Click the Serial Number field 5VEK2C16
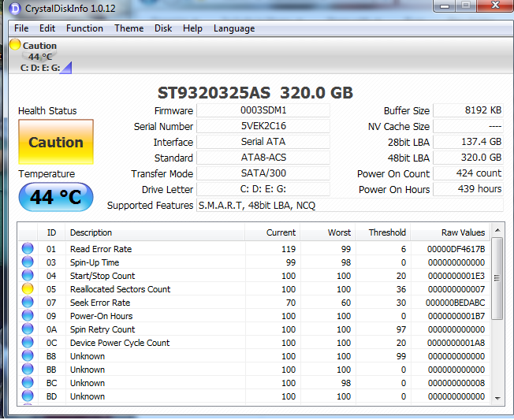 263,126
